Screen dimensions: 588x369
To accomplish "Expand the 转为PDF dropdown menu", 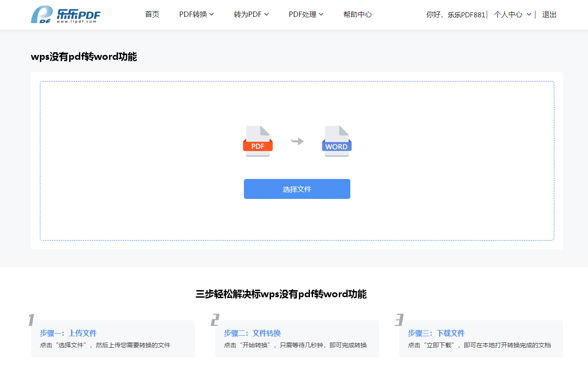I will (x=251, y=15).
